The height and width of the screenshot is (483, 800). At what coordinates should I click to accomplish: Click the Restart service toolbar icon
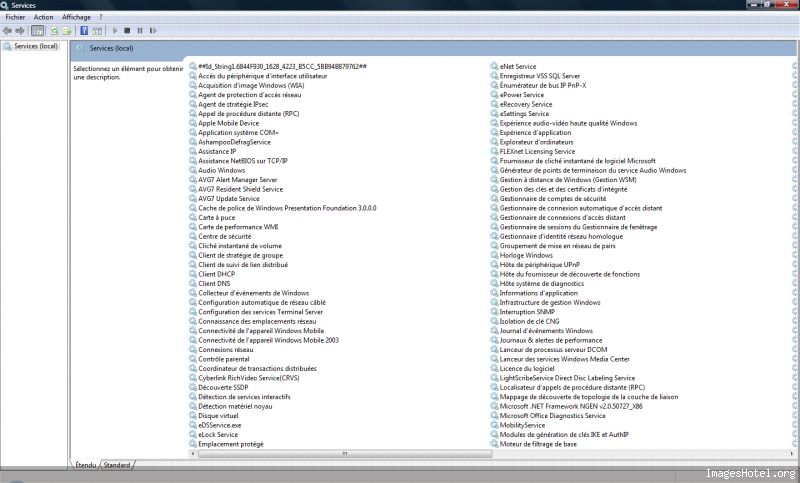click(151, 31)
